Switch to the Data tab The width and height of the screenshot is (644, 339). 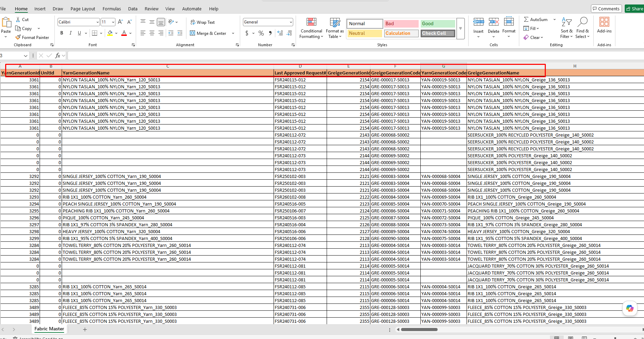(133, 9)
